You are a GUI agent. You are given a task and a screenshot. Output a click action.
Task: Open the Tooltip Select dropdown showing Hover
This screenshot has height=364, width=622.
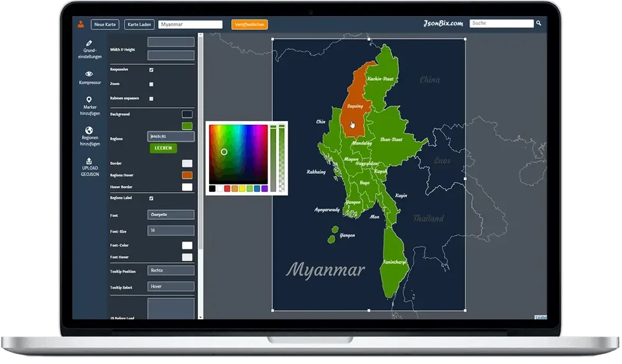click(170, 286)
